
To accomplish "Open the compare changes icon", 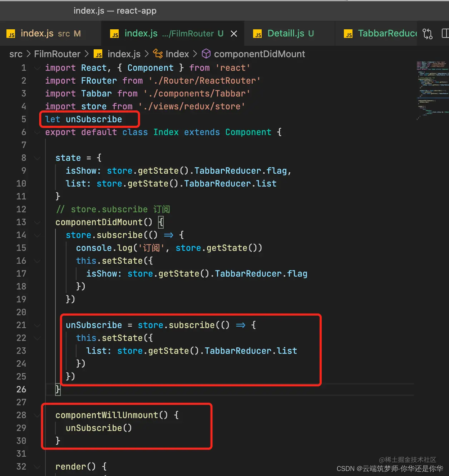I will (428, 34).
